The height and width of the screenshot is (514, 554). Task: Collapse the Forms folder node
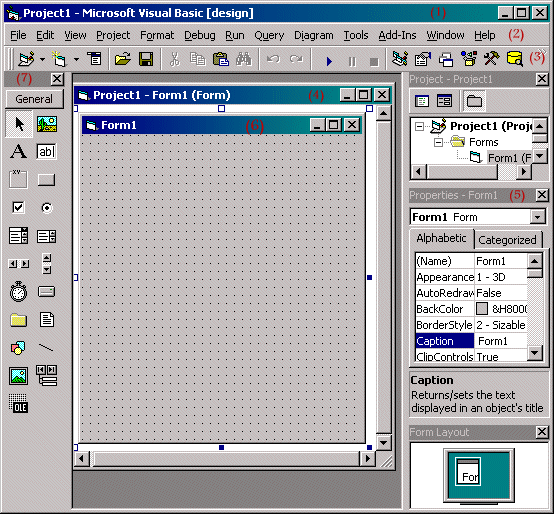438,142
